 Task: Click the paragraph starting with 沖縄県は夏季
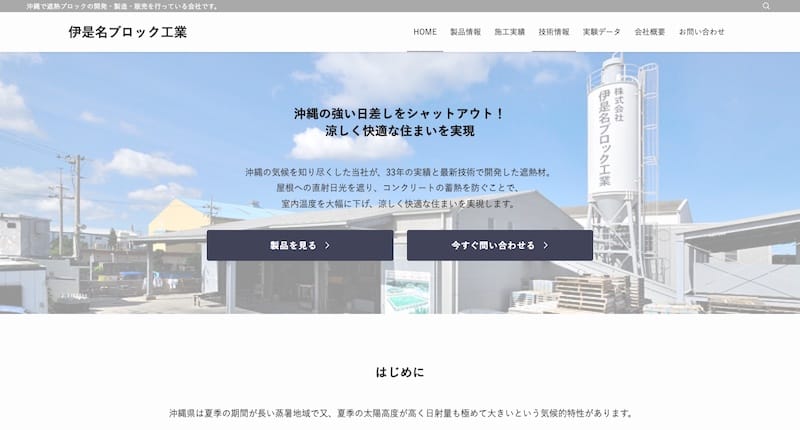(400, 413)
